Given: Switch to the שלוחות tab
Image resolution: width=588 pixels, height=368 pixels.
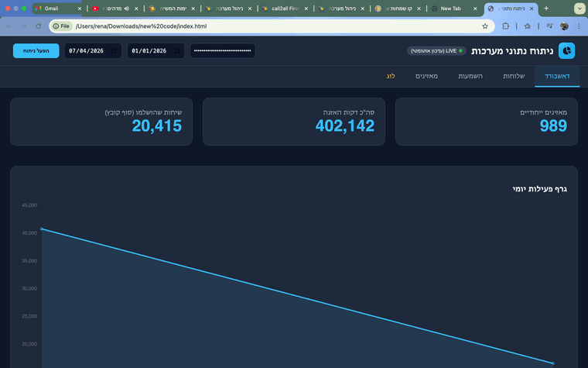Looking at the screenshot, I should tap(514, 76).
